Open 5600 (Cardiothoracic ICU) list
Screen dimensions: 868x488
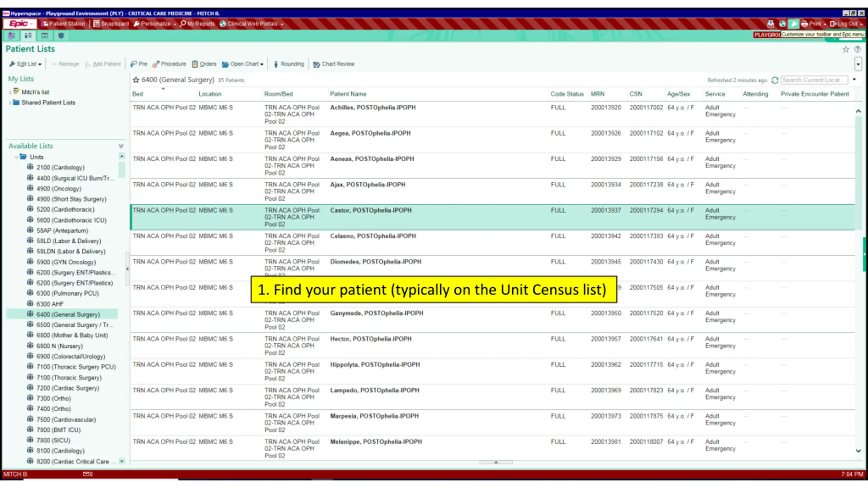pos(72,220)
